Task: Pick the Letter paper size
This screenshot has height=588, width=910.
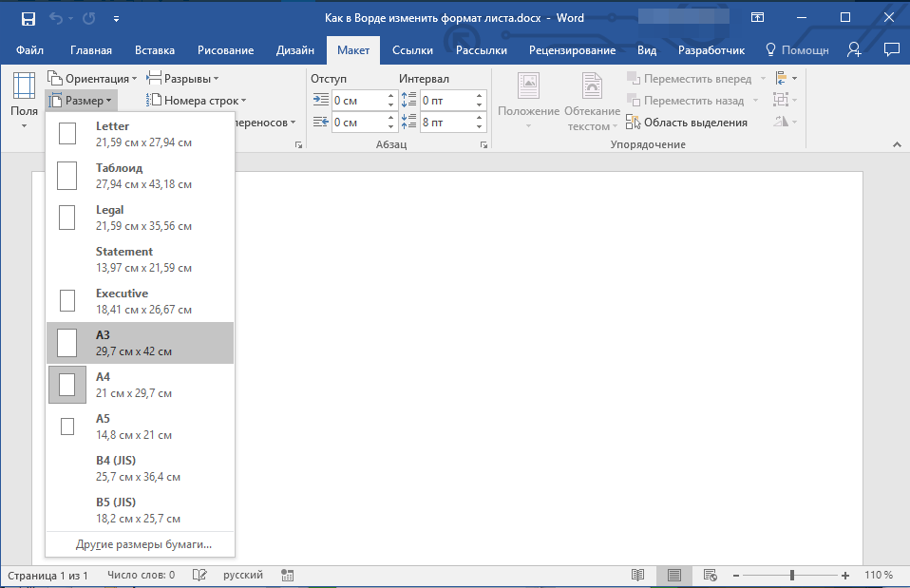Action: coord(140,134)
